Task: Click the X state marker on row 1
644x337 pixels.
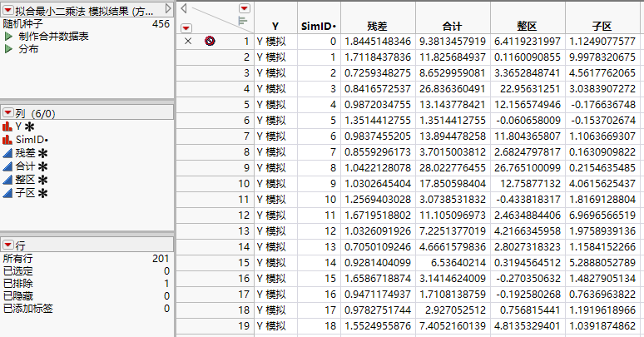Action: tap(188, 41)
